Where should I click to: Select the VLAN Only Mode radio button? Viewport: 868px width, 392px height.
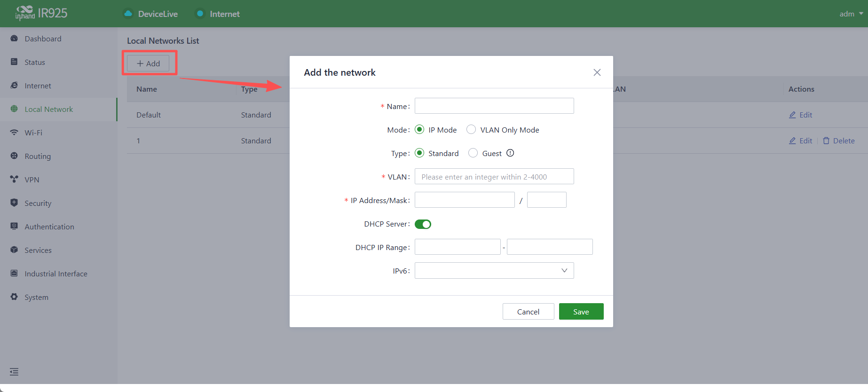[471, 130]
